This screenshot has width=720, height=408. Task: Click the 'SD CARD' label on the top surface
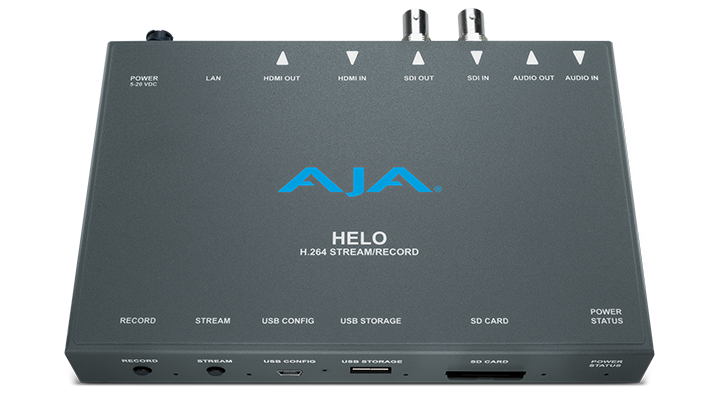click(489, 321)
